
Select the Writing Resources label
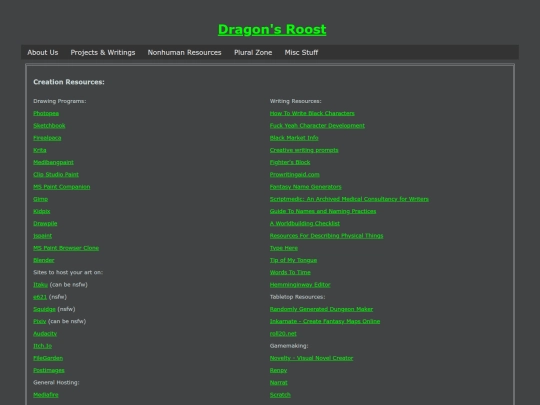coord(295,101)
